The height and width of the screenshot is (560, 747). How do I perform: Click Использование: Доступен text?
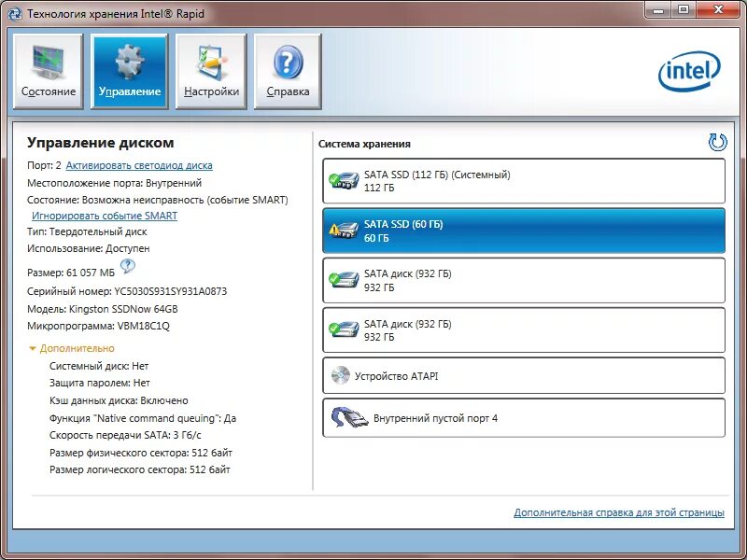(89, 248)
